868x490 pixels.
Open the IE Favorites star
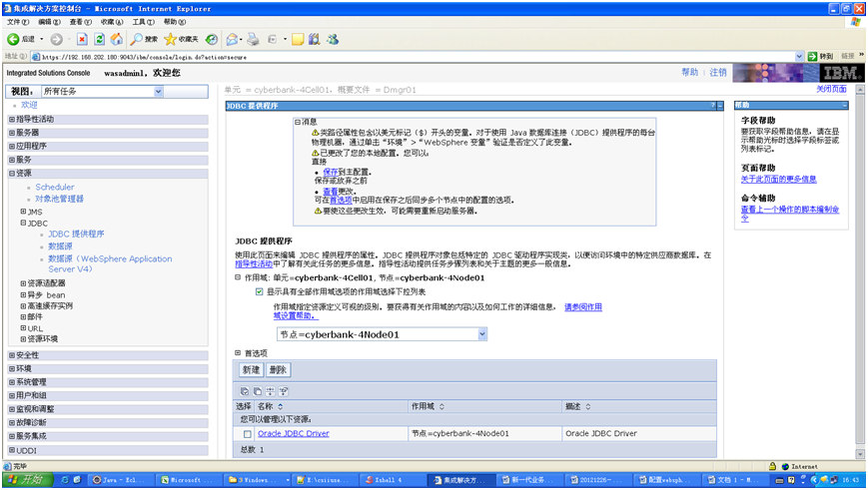(181, 39)
